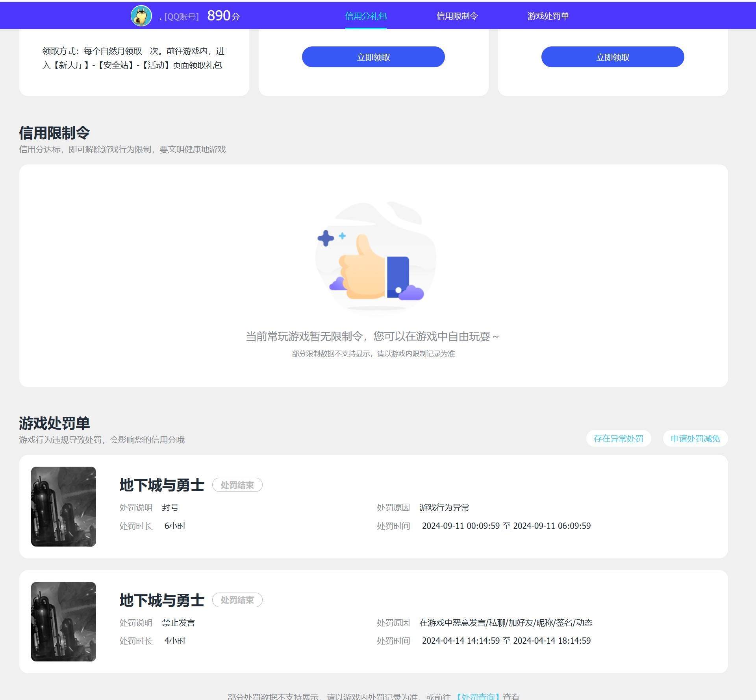Open the 信用分礼包 tab
The height and width of the screenshot is (700, 756).
pyautogui.click(x=366, y=16)
